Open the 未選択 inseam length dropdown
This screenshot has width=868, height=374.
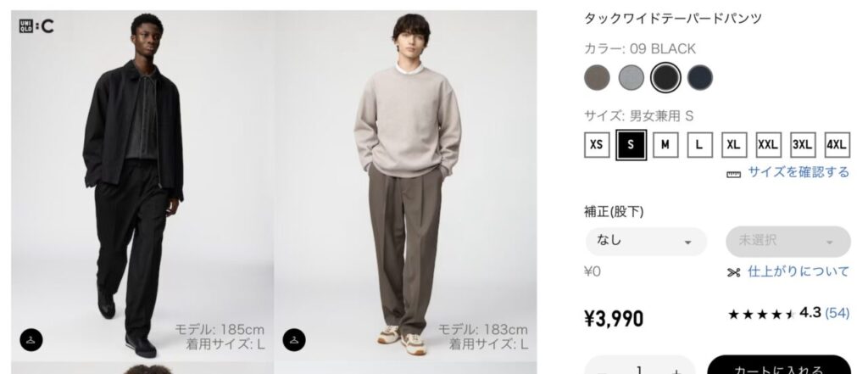[788, 242]
